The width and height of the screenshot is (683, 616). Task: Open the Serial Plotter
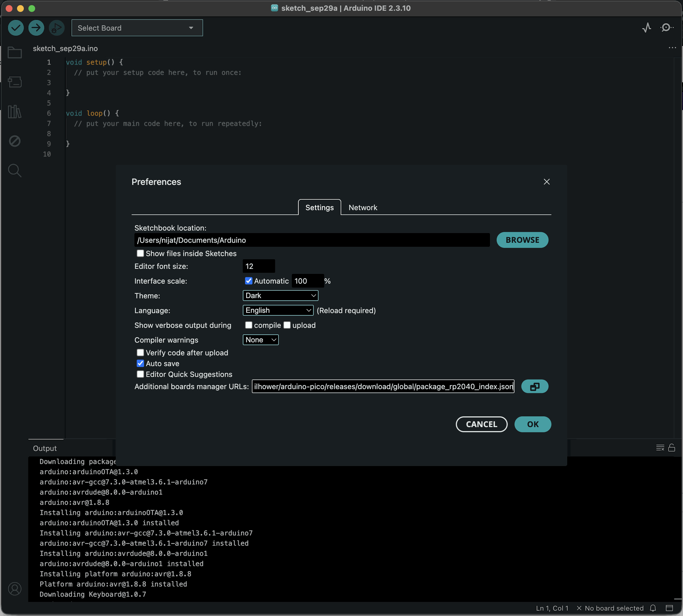point(647,28)
